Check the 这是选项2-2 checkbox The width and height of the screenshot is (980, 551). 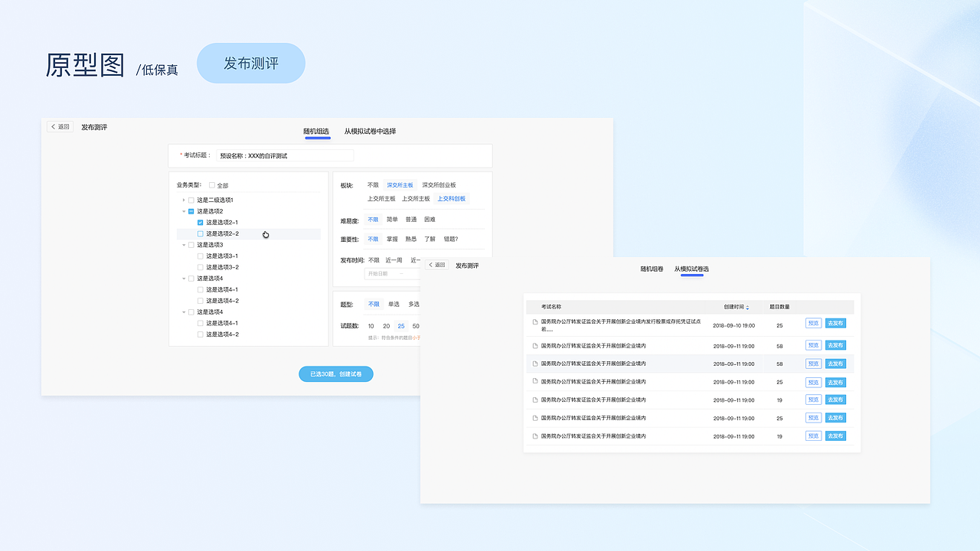point(201,233)
